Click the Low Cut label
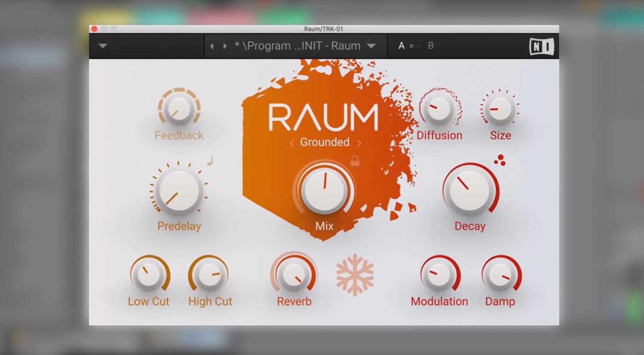Viewport: 644px width, 355px height. 148,301
